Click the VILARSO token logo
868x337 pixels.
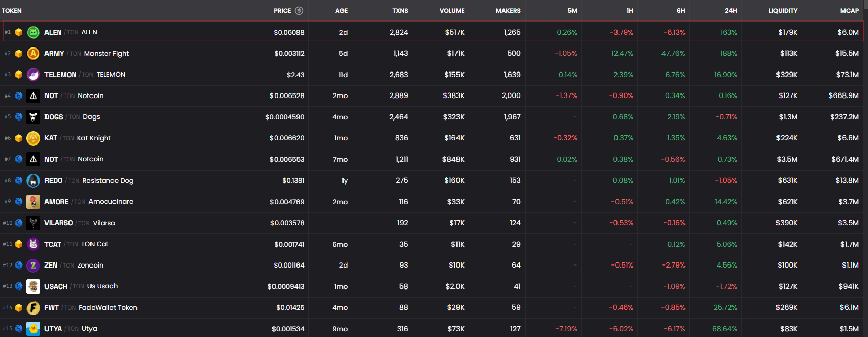click(x=33, y=223)
